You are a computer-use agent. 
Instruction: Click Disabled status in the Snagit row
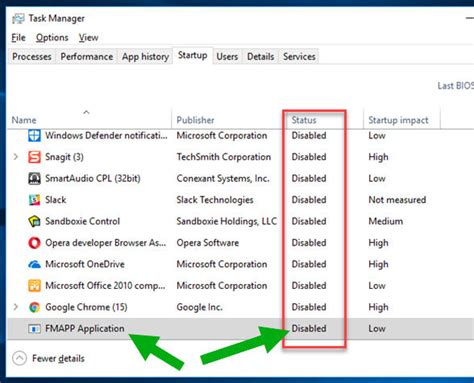tap(309, 157)
